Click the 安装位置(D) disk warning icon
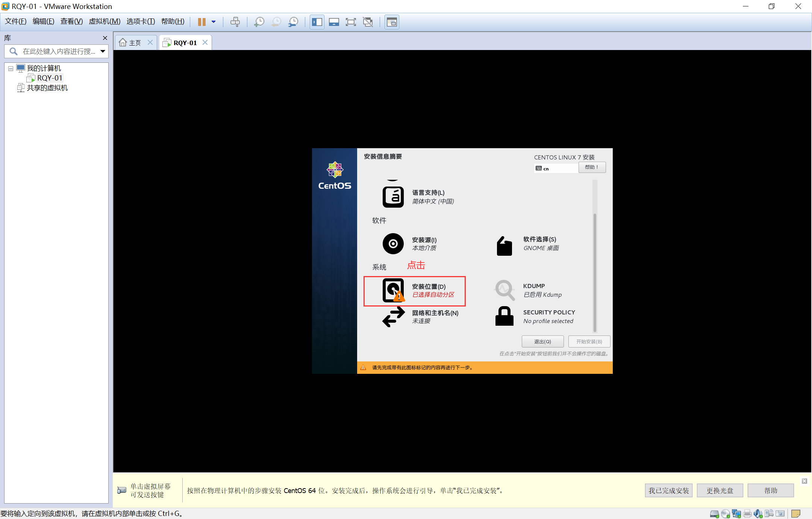Viewport: 812px width, 519px height. click(x=393, y=290)
